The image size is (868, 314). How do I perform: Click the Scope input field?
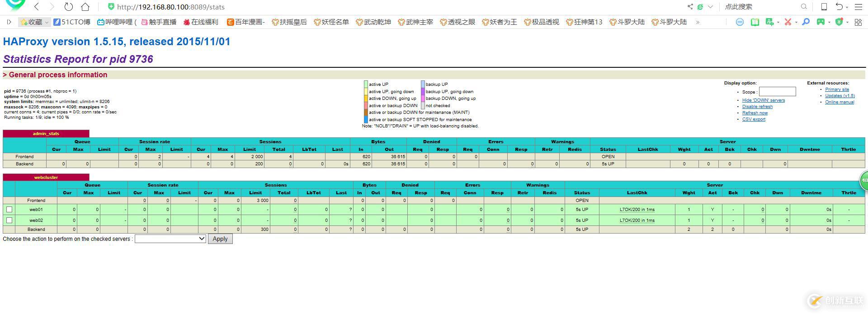[777, 92]
